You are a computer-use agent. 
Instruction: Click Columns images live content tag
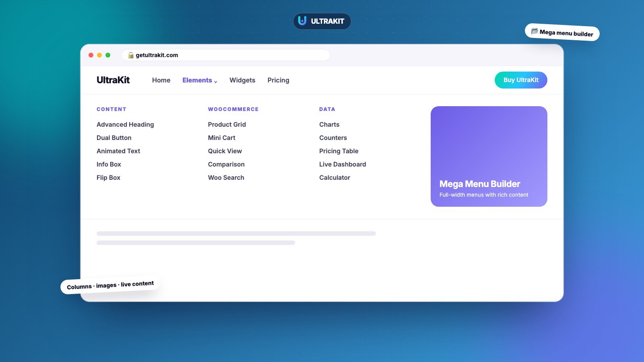point(110,285)
